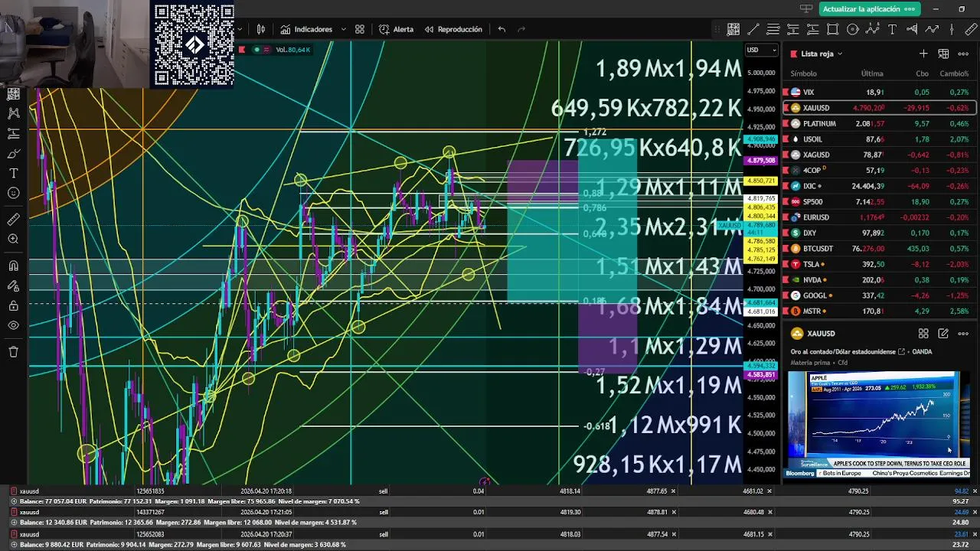Select the Text tool in left sidebar
Image resolution: width=980 pixels, height=551 pixels.
pyautogui.click(x=13, y=174)
